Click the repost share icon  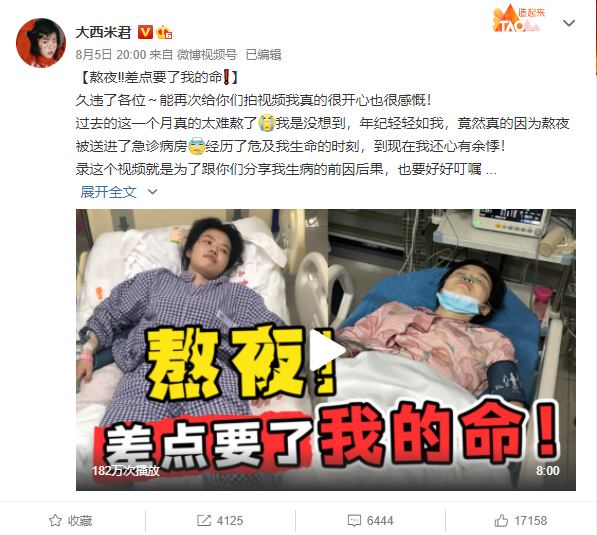pyautogui.click(x=204, y=521)
